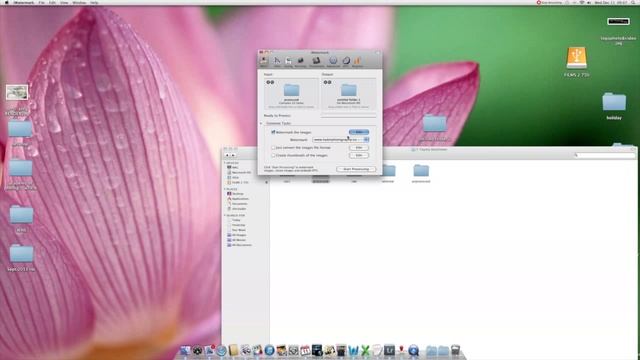Open the IPTC pane in iWatermark toolbar

(346, 61)
